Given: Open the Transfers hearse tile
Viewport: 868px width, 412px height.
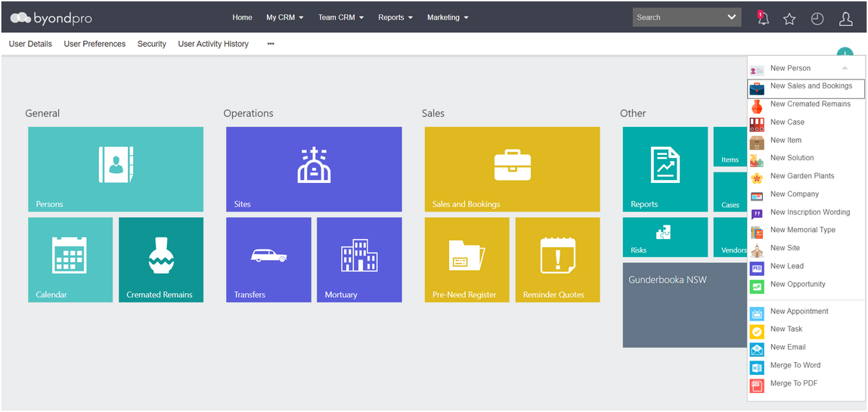Looking at the screenshot, I should tap(268, 260).
